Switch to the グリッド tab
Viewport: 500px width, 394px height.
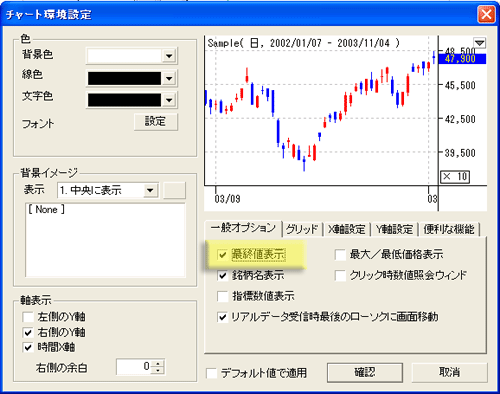point(303,229)
